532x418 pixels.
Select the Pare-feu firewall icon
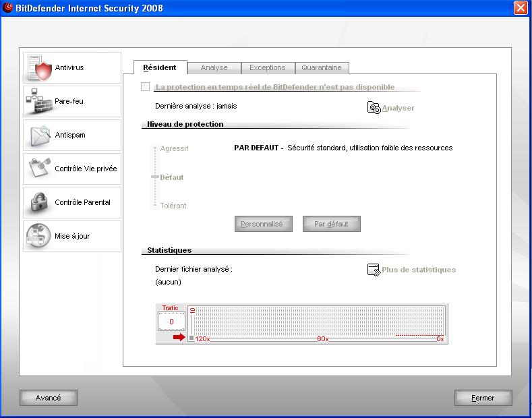38,101
